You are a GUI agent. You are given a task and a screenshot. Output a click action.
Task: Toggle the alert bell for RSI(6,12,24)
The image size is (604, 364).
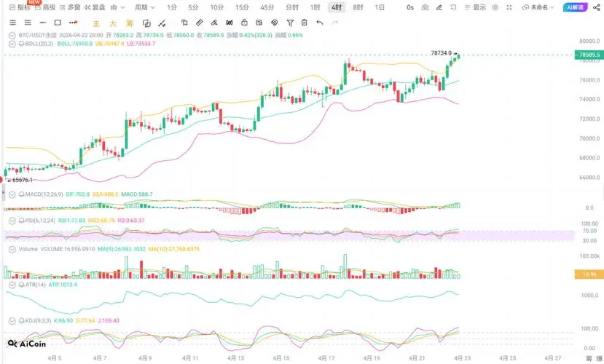(x=22, y=221)
